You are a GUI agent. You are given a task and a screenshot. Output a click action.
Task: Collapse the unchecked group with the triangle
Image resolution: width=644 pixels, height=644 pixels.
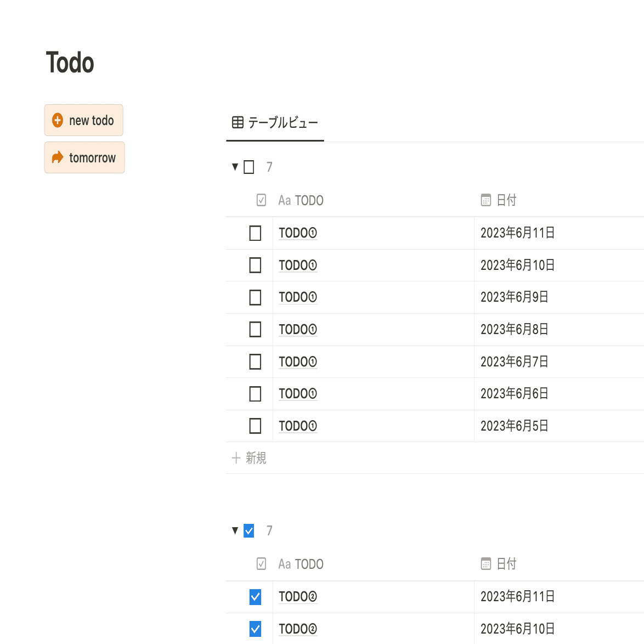point(235,167)
